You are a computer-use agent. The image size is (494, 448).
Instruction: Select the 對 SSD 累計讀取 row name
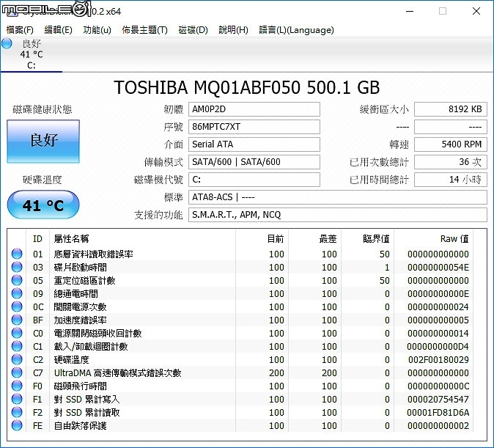click(x=86, y=413)
